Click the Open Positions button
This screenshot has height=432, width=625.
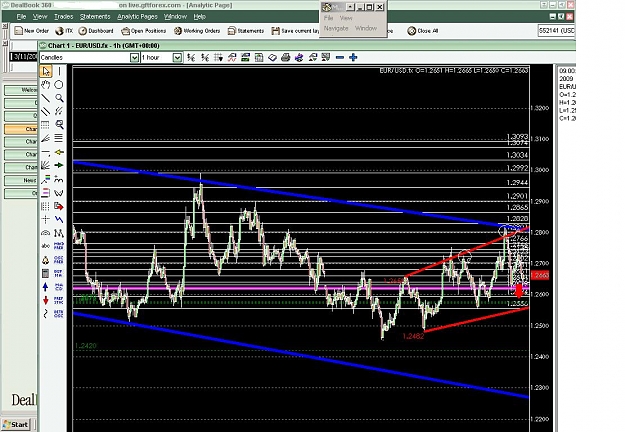coord(143,31)
